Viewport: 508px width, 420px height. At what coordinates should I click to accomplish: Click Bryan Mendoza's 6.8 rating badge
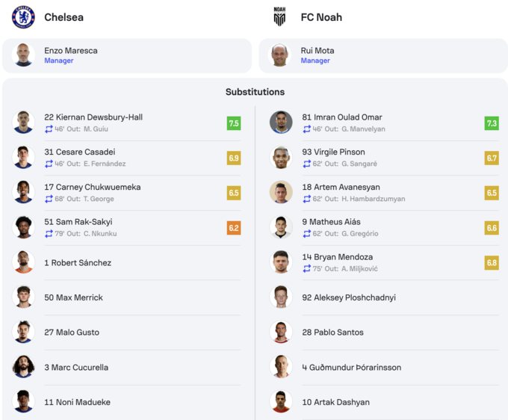tap(492, 263)
